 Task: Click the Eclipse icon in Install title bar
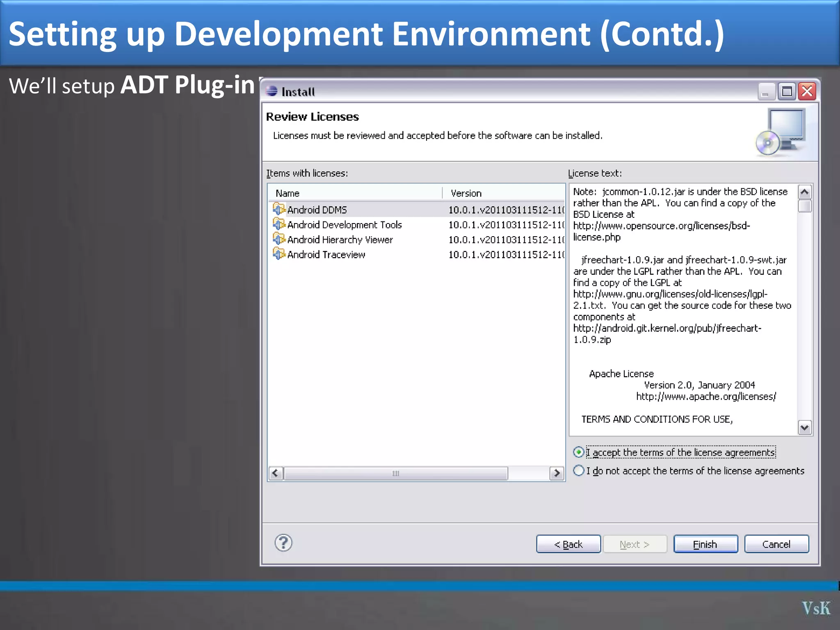point(272,91)
